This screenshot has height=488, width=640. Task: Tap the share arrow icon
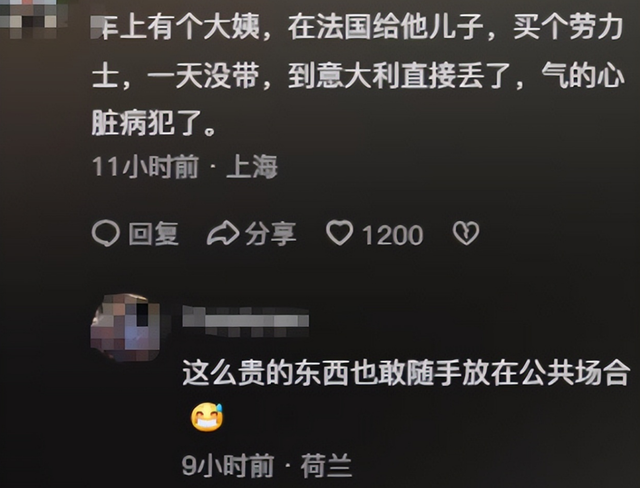[x=223, y=233]
